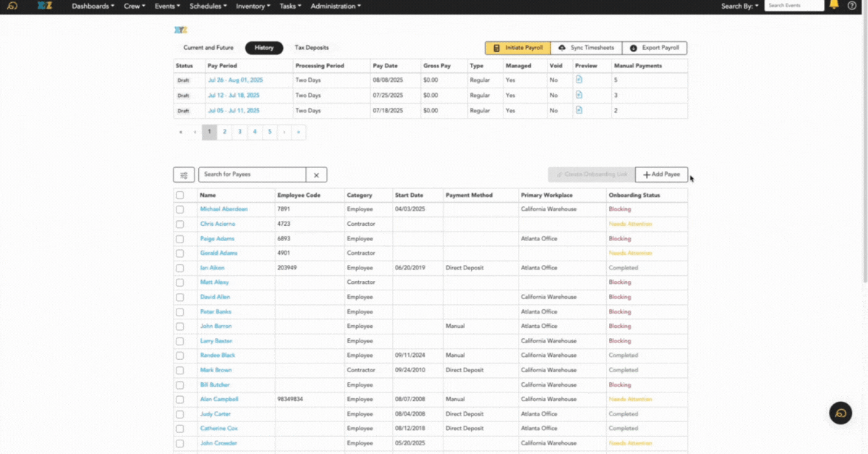The height and width of the screenshot is (454, 868).
Task: Open preview document for Jul 05 payroll
Action: 579,110
